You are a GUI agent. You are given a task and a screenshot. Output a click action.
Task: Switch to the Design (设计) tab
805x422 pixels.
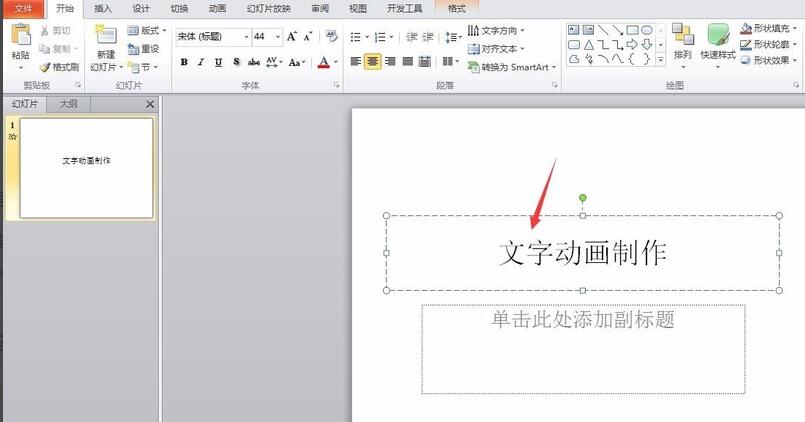click(141, 9)
